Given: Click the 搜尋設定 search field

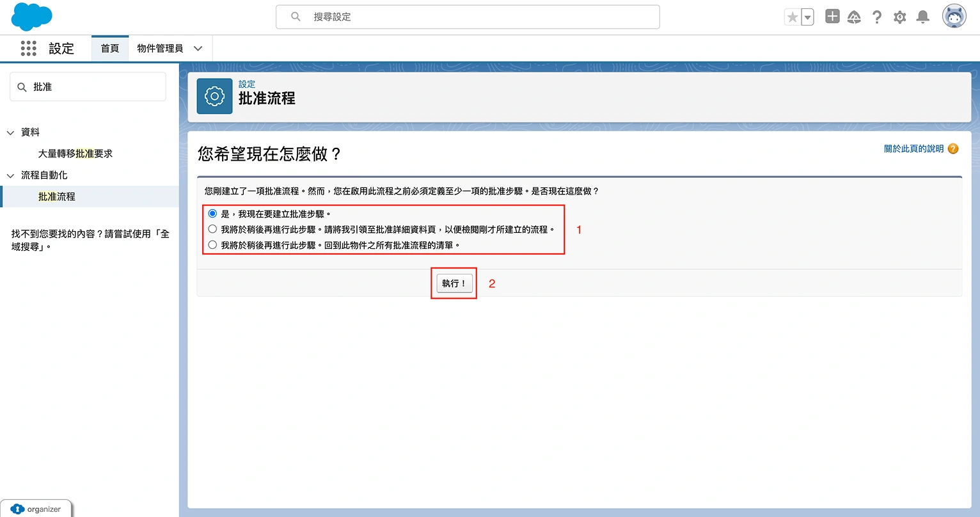Looking at the screenshot, I should pos(467,17).
